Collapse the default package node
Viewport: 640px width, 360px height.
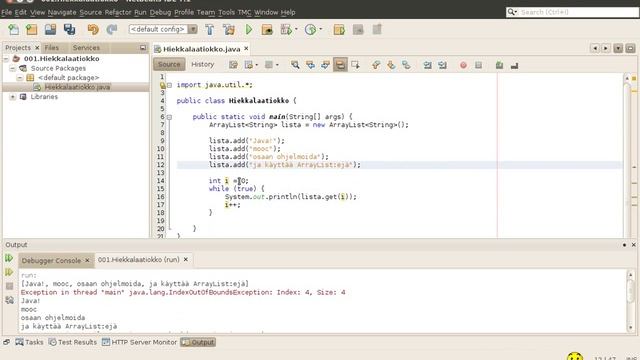pyautogui.click(x=20, y=78)
